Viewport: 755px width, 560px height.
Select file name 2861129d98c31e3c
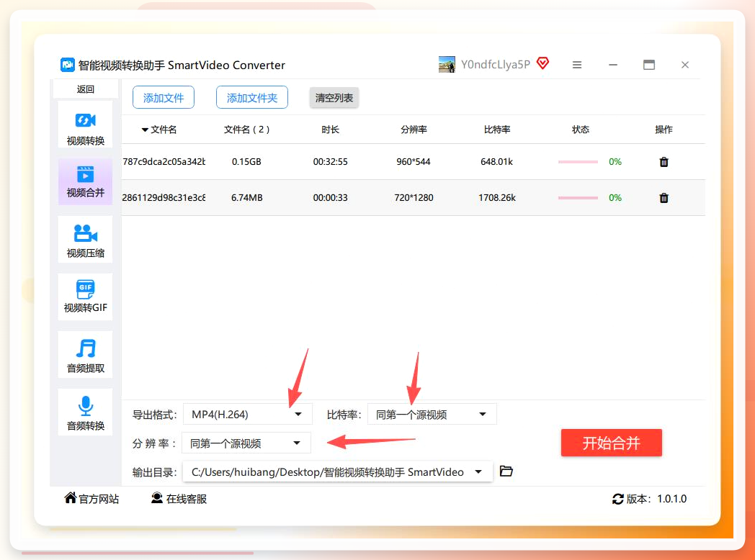164,198
